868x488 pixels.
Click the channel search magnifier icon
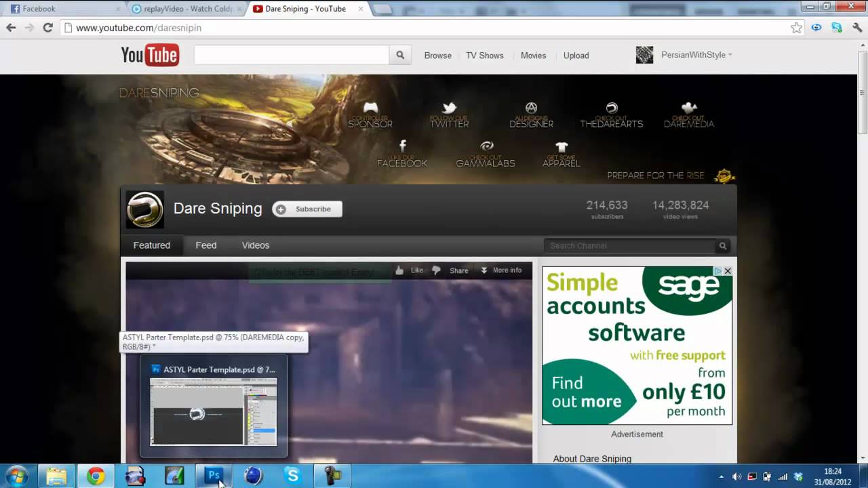click(x=723, y=246)
